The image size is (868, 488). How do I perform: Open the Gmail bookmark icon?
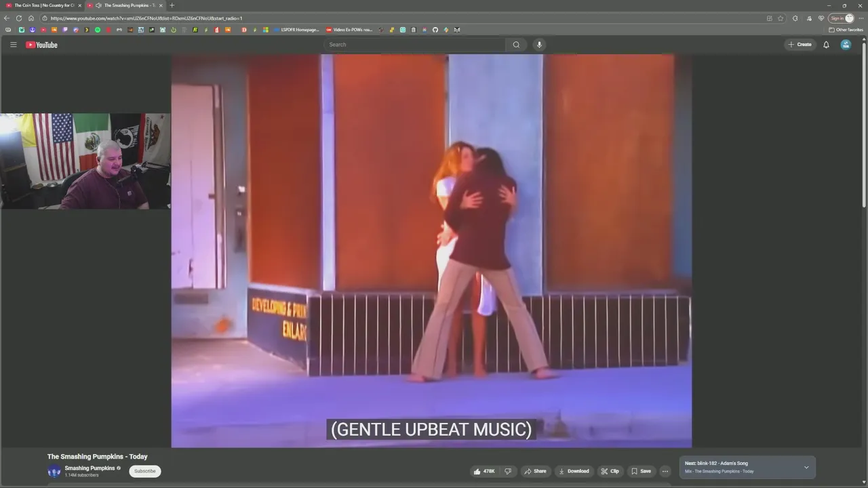457,30
